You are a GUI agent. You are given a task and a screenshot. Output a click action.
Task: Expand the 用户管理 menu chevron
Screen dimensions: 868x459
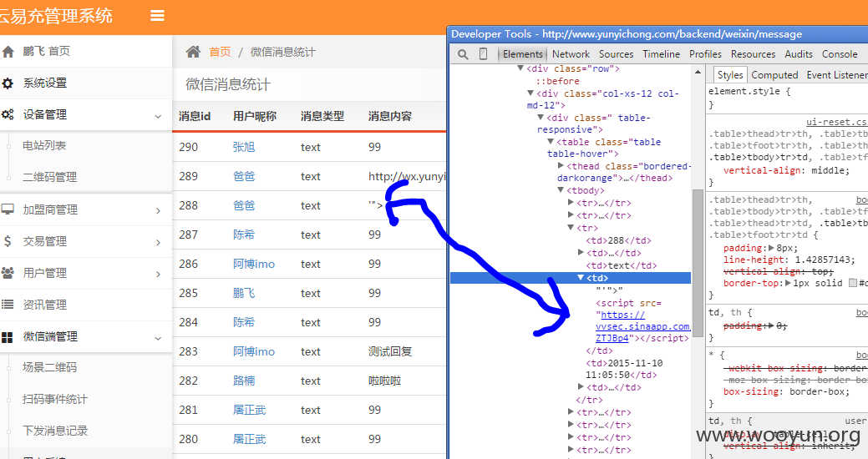pyautogui.click(x=159, y=274)
